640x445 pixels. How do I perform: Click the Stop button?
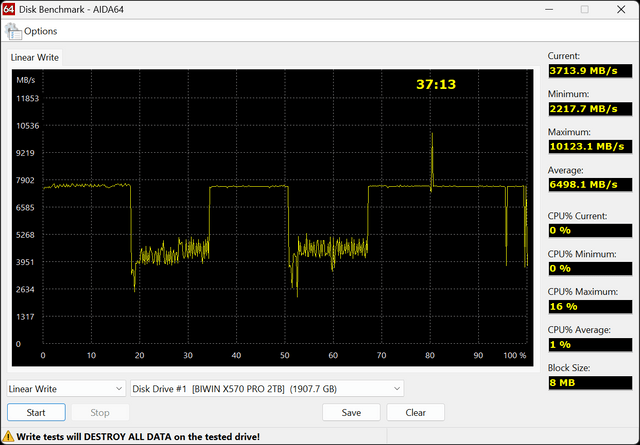[100, 412]
